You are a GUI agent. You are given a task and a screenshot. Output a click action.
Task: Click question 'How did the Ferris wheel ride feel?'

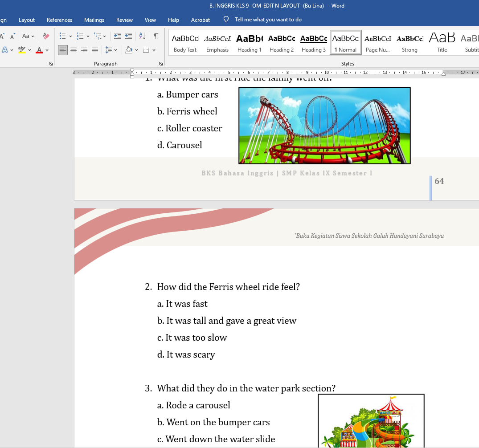[229, 287]
